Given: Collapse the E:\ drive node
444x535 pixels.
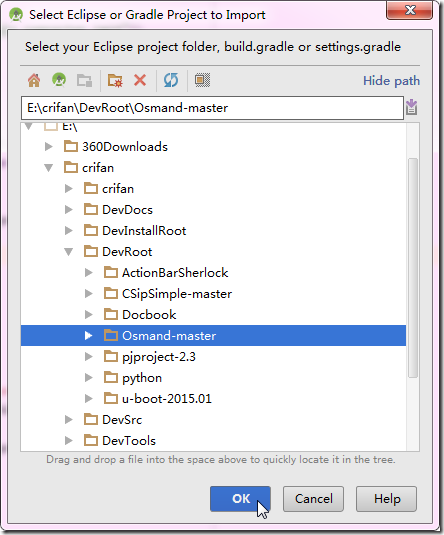Looking at the screenshot, I should [29, 127].
